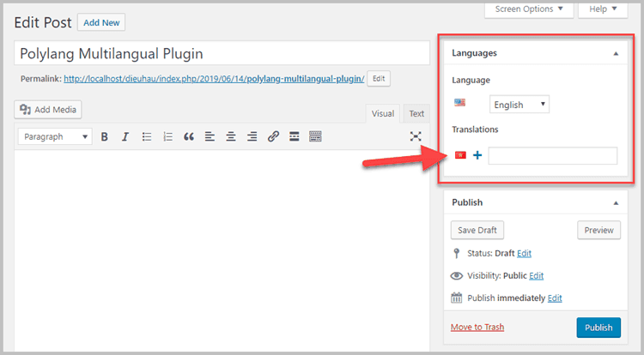
Task: Save the post as draft
Action: tap(477, 230)
